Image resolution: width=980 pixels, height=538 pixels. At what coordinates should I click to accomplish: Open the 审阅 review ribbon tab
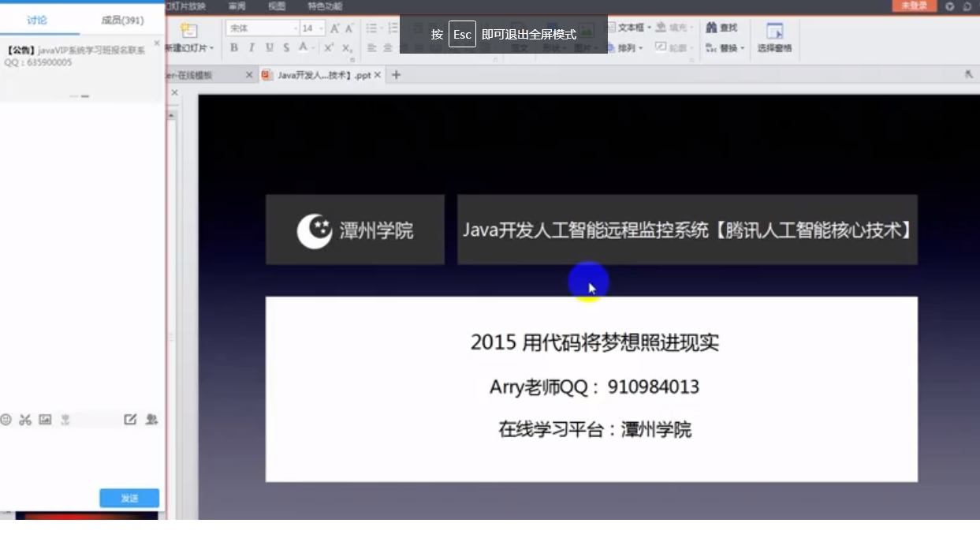point(237,6)
